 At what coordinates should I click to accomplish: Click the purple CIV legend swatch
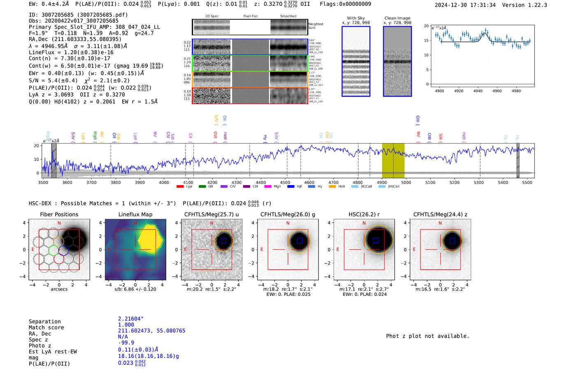(x=224, y=186)
